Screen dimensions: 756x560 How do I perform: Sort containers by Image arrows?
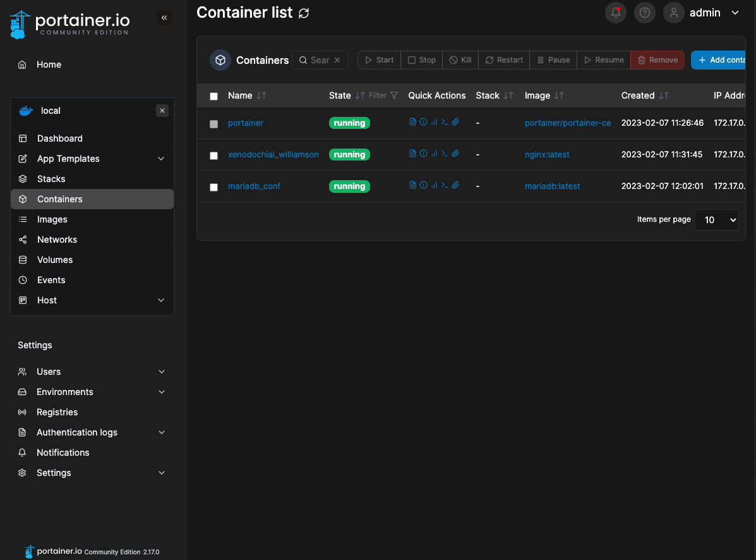click(559, 95)
